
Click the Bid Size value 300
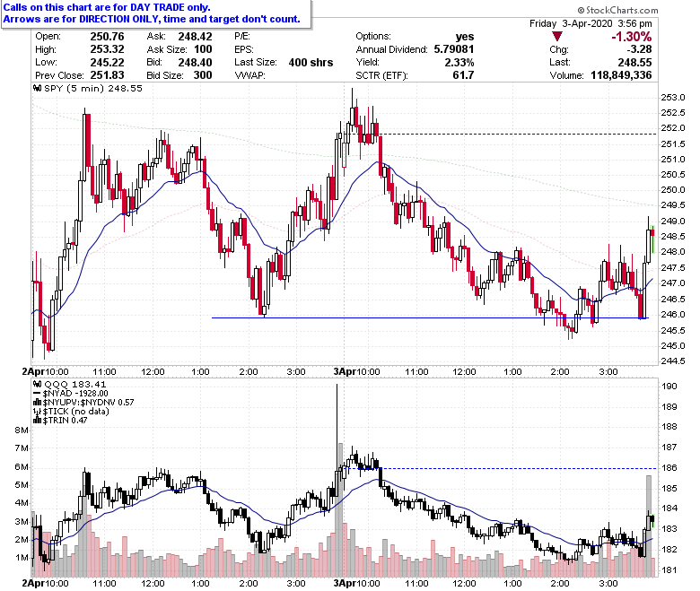point(203,75)
